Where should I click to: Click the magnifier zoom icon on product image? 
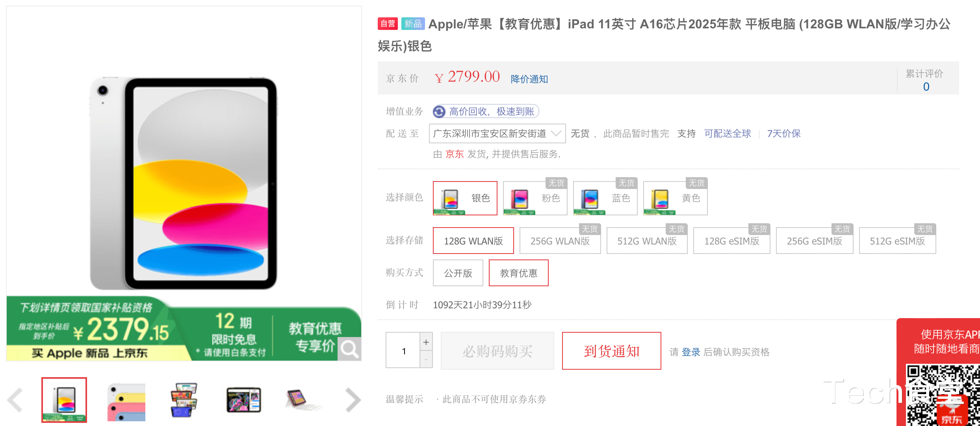point(349,348)
